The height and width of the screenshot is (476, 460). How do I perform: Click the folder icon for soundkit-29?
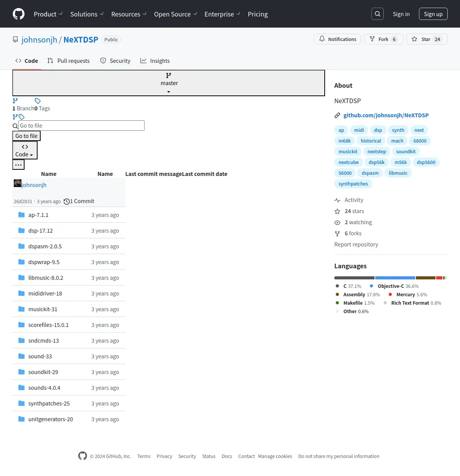(x=21, y=372)
